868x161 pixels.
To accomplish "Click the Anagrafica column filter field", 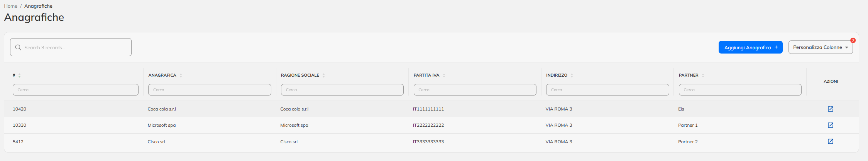I will [210, 90].
